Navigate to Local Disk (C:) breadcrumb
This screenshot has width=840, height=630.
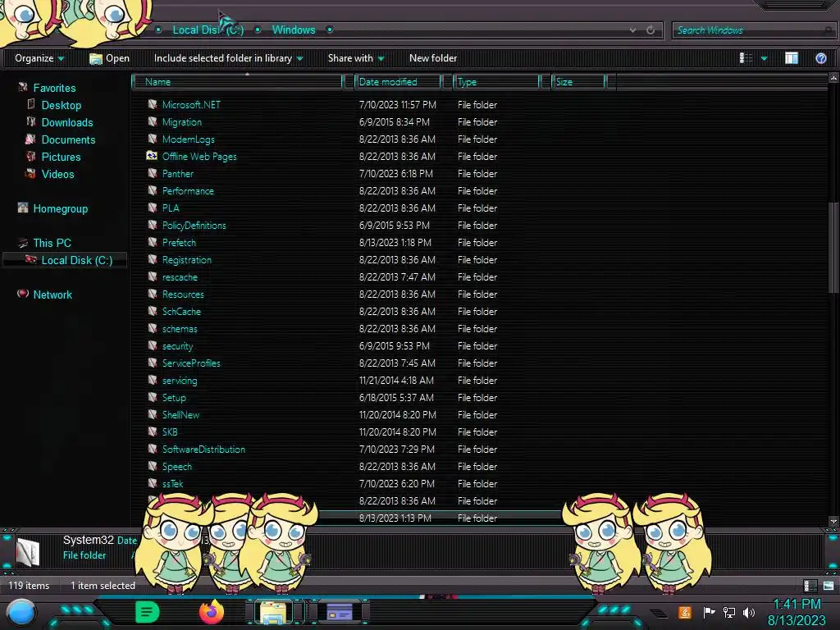[208, 30]
